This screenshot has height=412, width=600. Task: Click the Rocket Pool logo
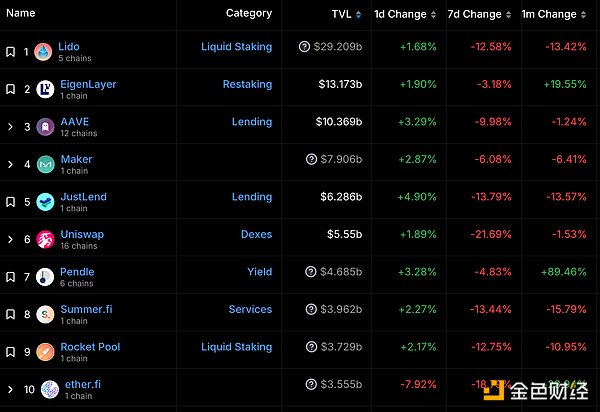point(45,352)
